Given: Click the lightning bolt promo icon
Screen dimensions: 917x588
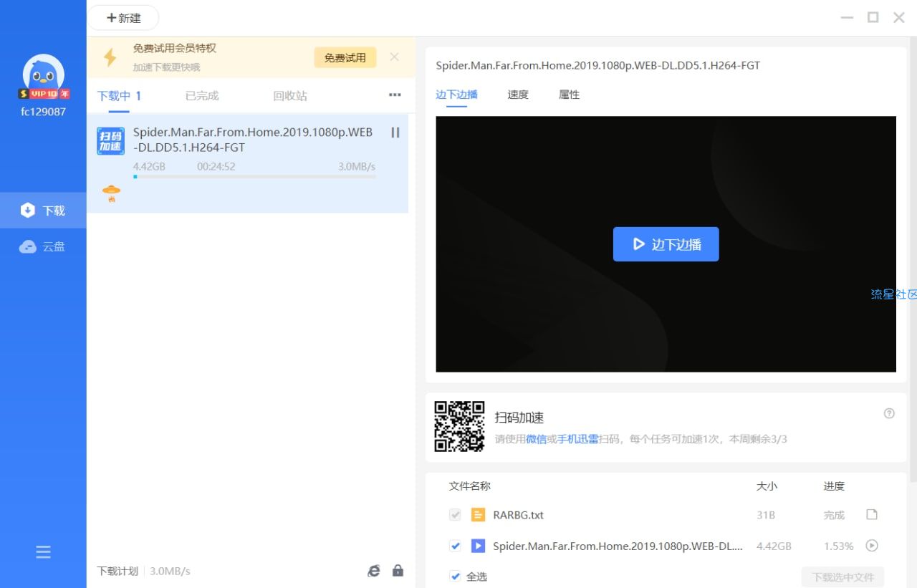Looking at the screenshot, I should [110, 57].
